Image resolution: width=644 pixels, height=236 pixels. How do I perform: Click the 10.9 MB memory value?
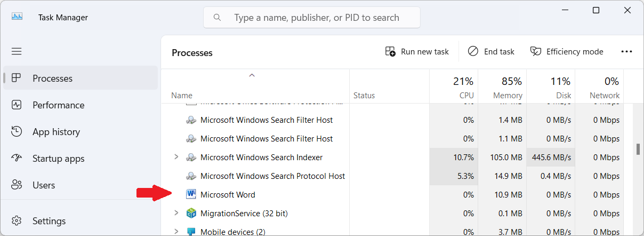(x=508, y=194)
